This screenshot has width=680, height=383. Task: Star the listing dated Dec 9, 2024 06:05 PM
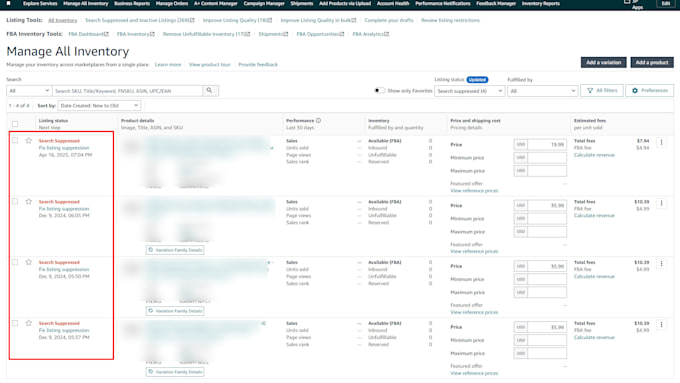click(29, 201)
